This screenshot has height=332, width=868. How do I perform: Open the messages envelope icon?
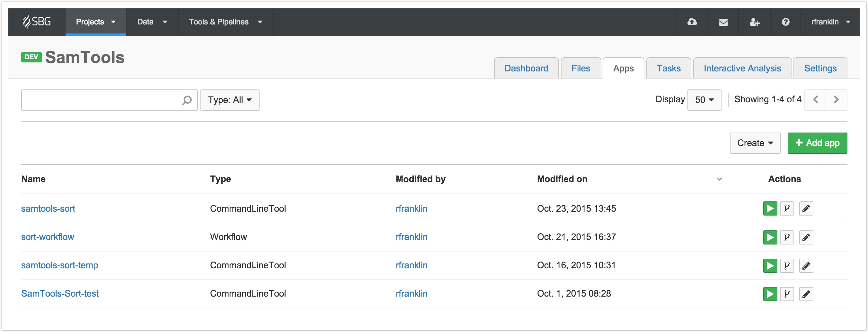click(x=723, y=22)
